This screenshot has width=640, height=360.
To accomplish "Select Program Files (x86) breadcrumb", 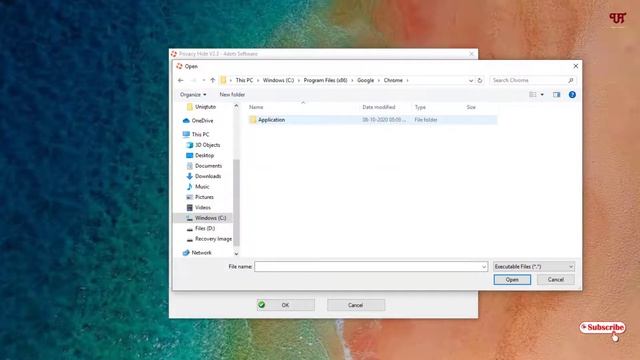I will [325, 80].
